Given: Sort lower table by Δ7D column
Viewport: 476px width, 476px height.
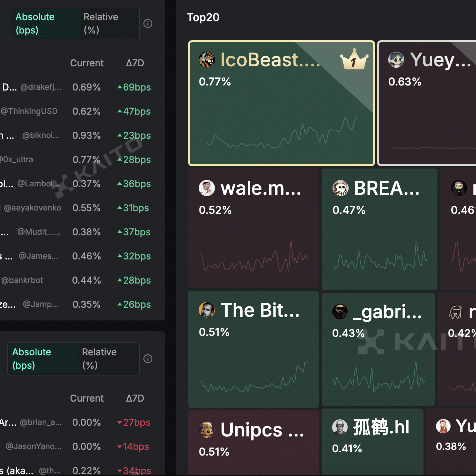Looking at the screenshot, I should pyautogui.click(x=135, y=398).
